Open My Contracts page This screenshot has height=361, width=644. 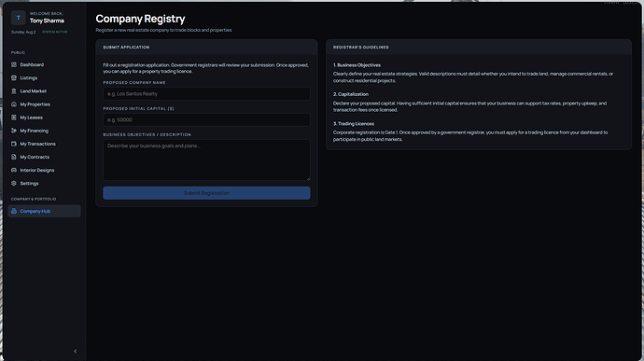click(44, 157)
